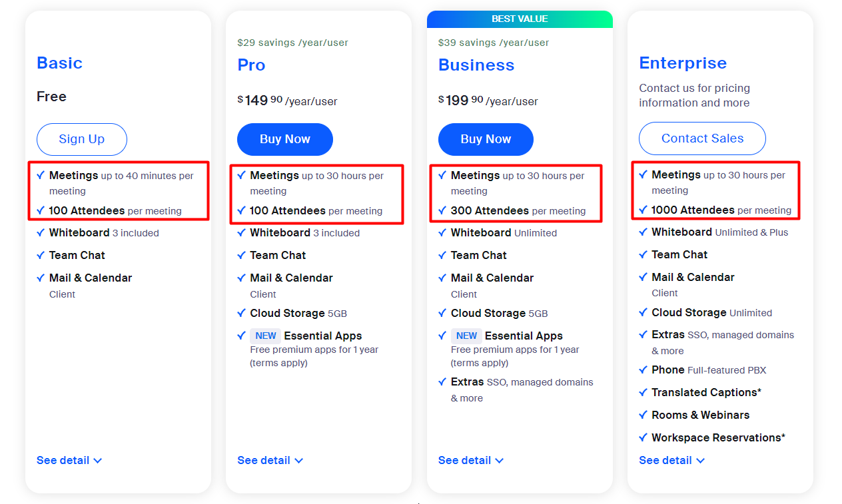Screen dimensions: 842x504
Task: Click the checkmark beside Business Whiteboard Unlimited
Action: pos(442,233)
